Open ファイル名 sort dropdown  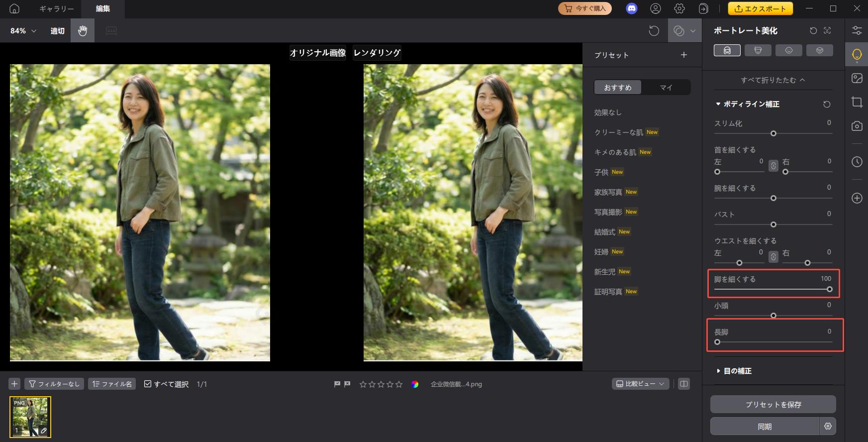(112, 384)
